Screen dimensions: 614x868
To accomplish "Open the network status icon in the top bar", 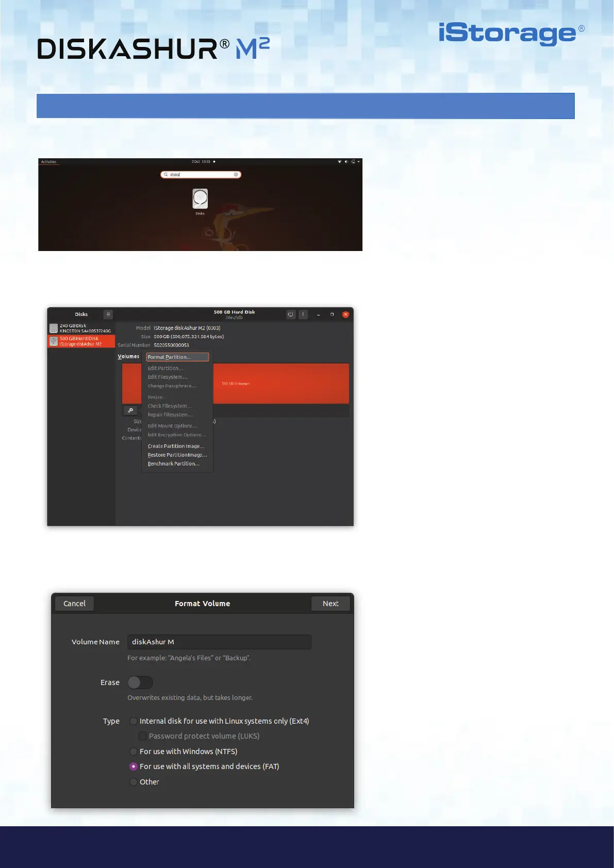I will coord(339,162).
